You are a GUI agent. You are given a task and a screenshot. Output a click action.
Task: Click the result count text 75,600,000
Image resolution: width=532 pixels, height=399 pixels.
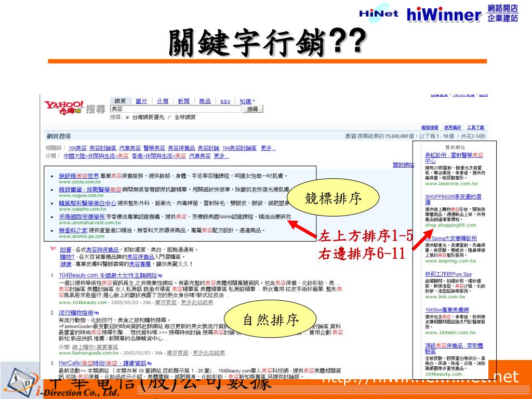coord(397,136)
